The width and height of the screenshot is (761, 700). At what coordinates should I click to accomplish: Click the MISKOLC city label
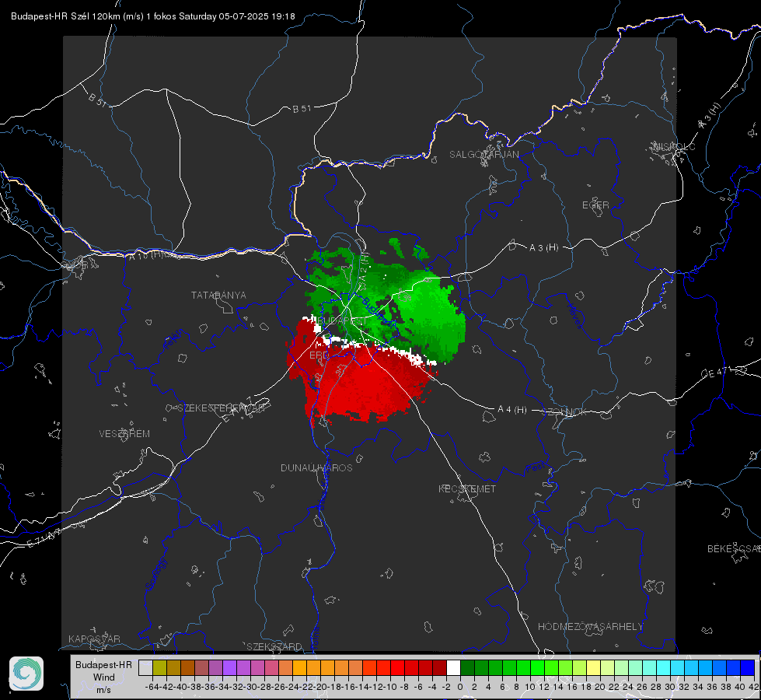[674, 147]
